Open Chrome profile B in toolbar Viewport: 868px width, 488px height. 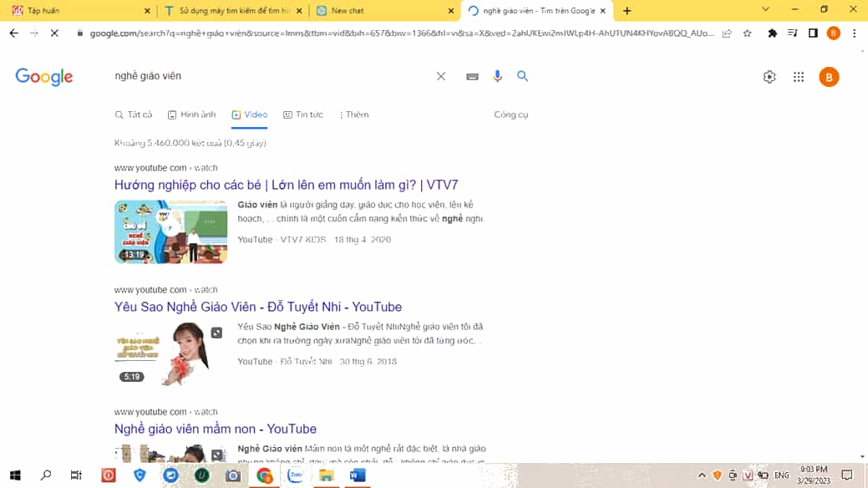(833, 33)
